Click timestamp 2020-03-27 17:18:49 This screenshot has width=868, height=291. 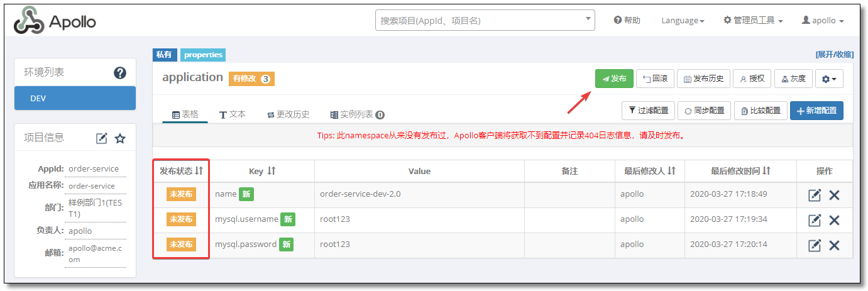729,194
